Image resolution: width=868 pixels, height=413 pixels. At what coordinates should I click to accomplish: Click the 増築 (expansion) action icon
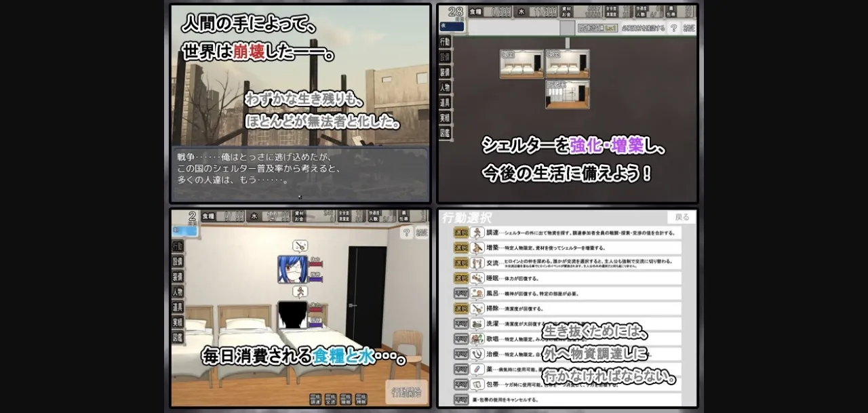(477, 248)
